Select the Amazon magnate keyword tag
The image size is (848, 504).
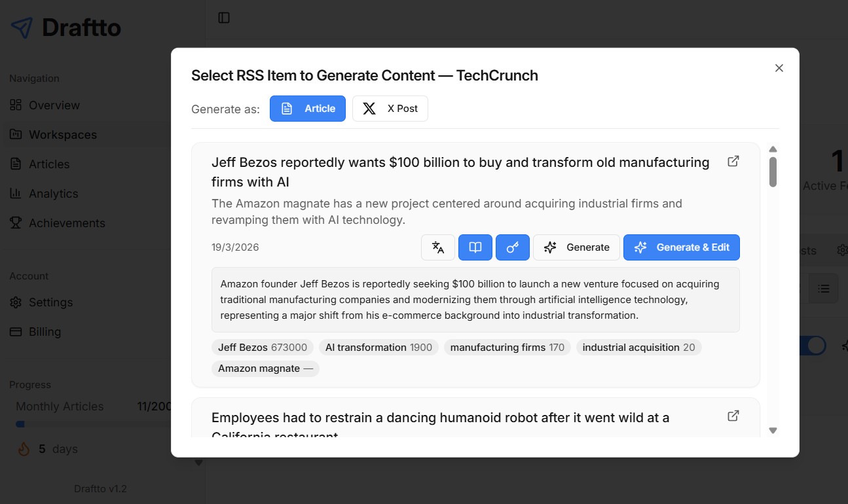pos(265,369)
